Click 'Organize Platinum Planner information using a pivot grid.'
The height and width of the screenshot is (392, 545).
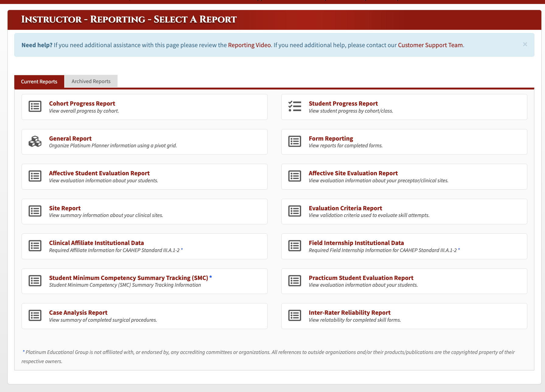[113, 145]
